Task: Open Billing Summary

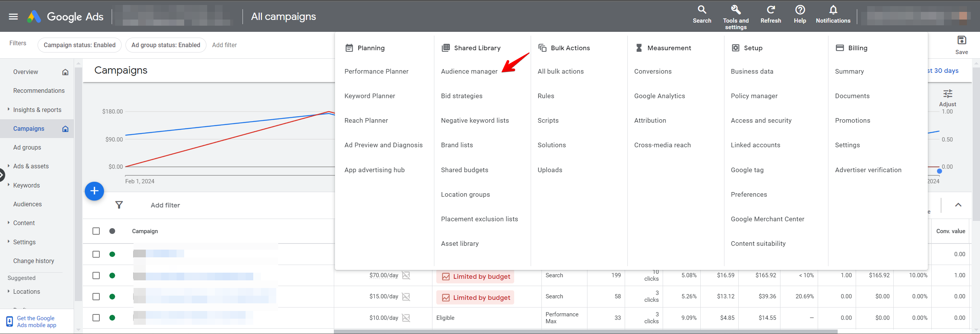Action: click(x=849, y=71)
